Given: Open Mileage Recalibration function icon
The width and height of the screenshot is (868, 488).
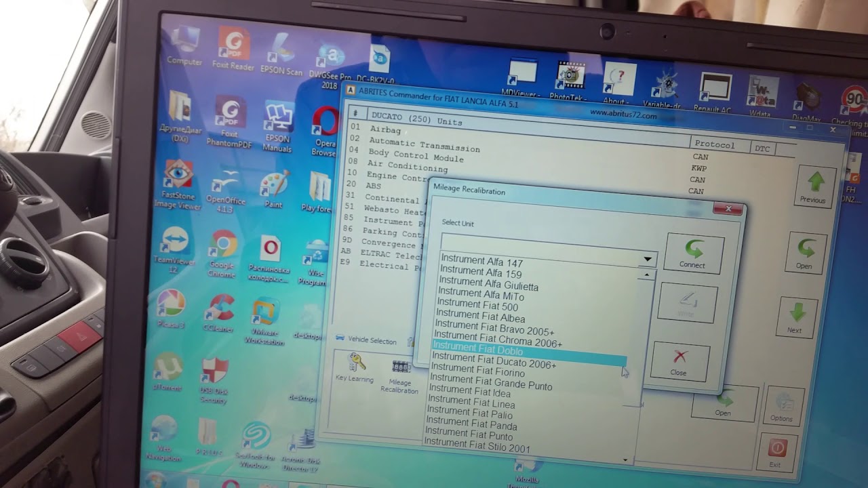Looking at the screenshot, I should pos(400,376).
